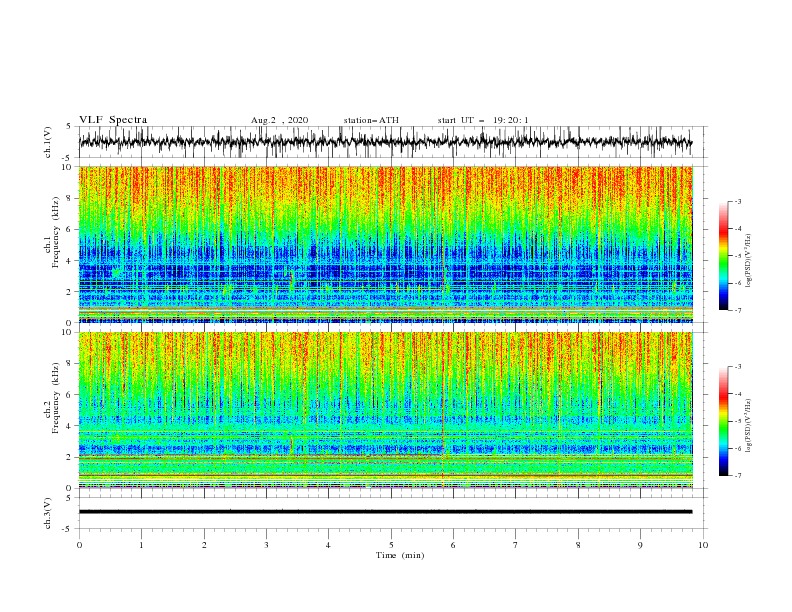
Task: Select the ch.1 "Frequency (kHz)" axis label
Action: tap(55, 230)
